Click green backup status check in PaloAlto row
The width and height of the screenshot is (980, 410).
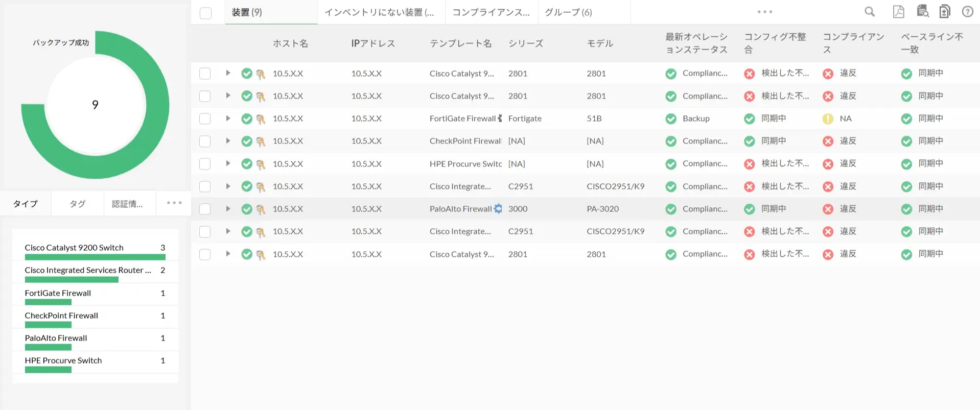pos(247,209)
